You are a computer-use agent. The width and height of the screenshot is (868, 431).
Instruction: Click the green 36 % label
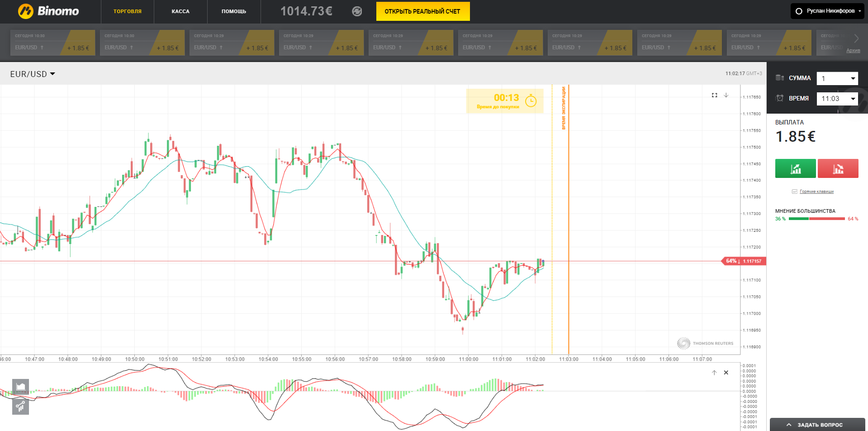click(x=780, y=219)
